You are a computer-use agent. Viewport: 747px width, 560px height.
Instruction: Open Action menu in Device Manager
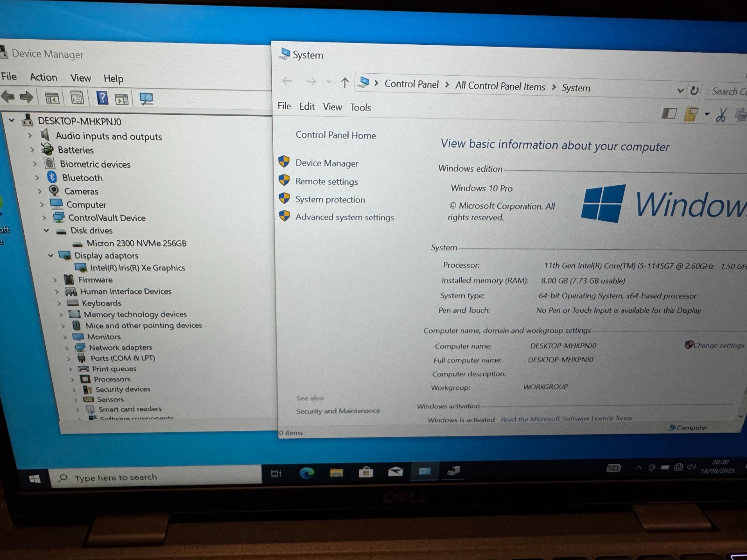click(43, 77)
